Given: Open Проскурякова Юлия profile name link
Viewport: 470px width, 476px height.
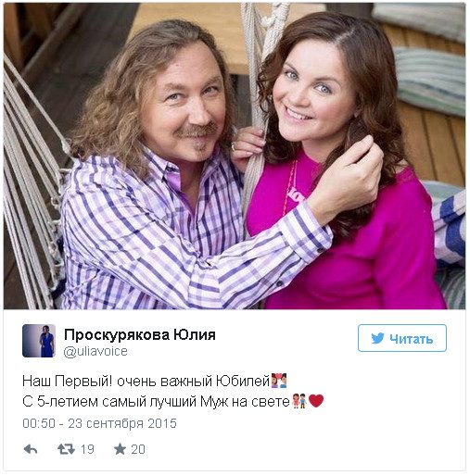Looking at the screenshot, I should 140,334.
